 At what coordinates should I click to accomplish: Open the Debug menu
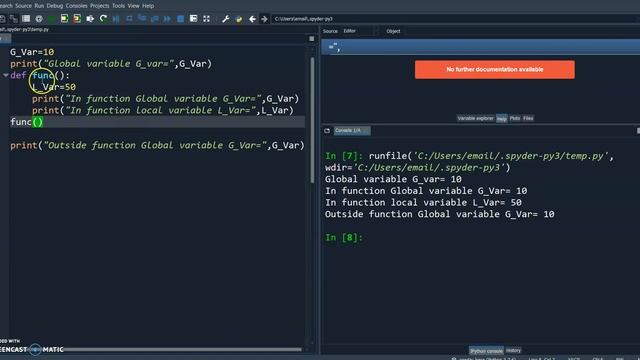click(55, 6)
